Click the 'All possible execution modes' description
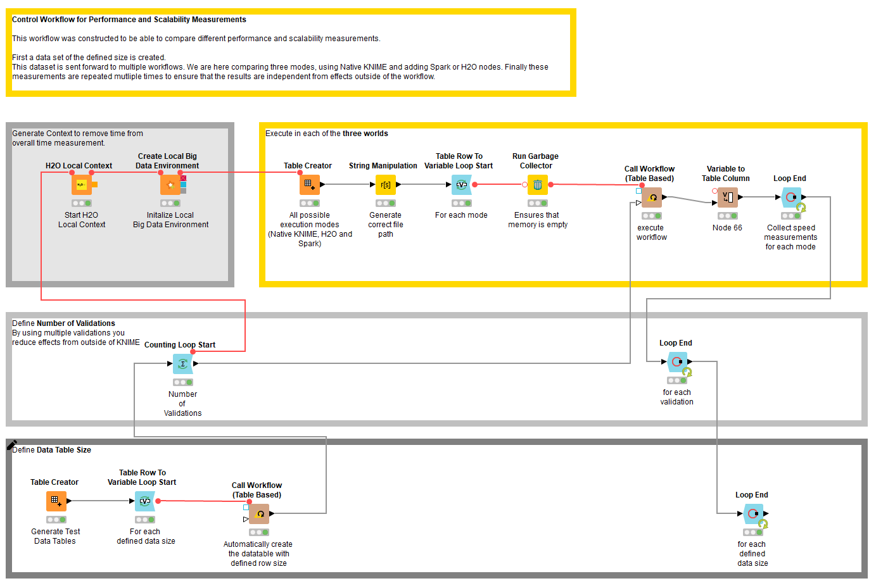The image size is (876, 588). [x=310, y=229]
